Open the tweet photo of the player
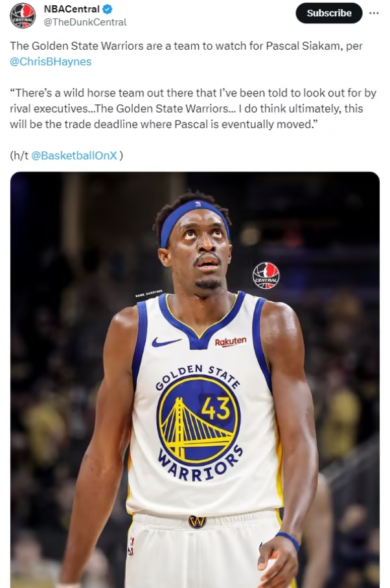 (194, 379)
